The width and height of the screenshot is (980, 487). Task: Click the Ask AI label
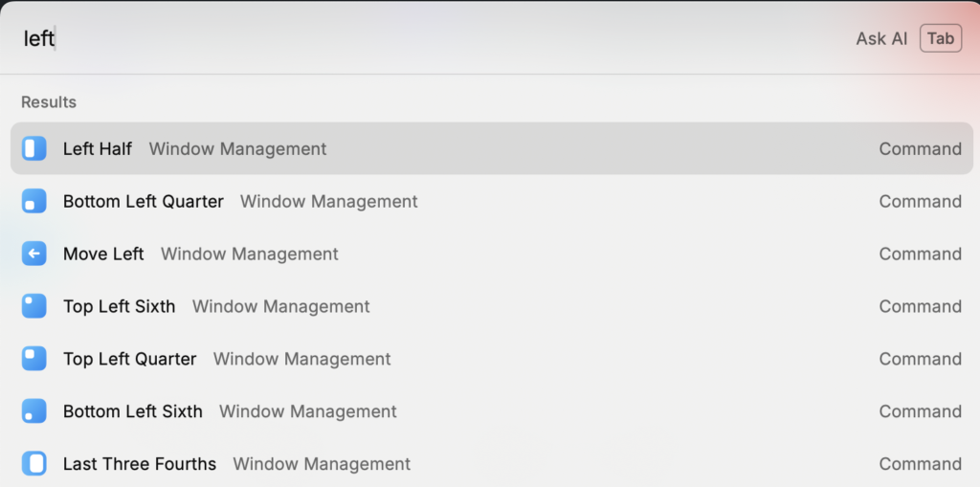881,38
